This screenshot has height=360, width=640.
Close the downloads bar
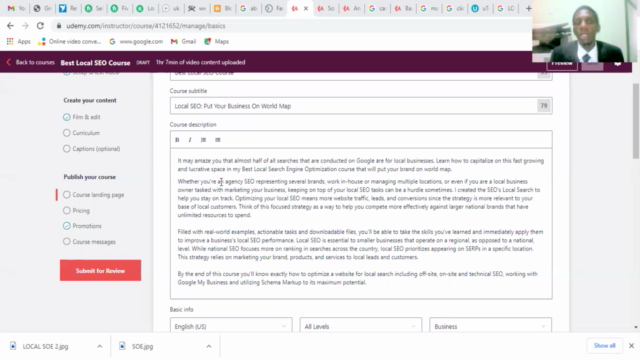click(x=631, y=346)
